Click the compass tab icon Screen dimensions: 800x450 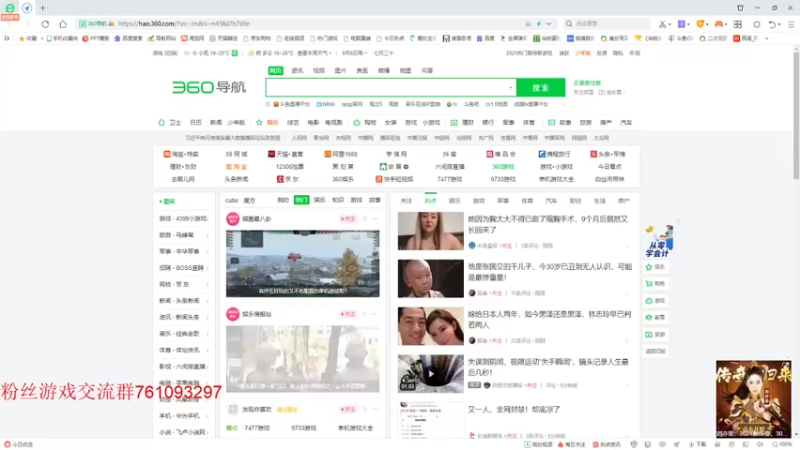(x=27, y=8)
